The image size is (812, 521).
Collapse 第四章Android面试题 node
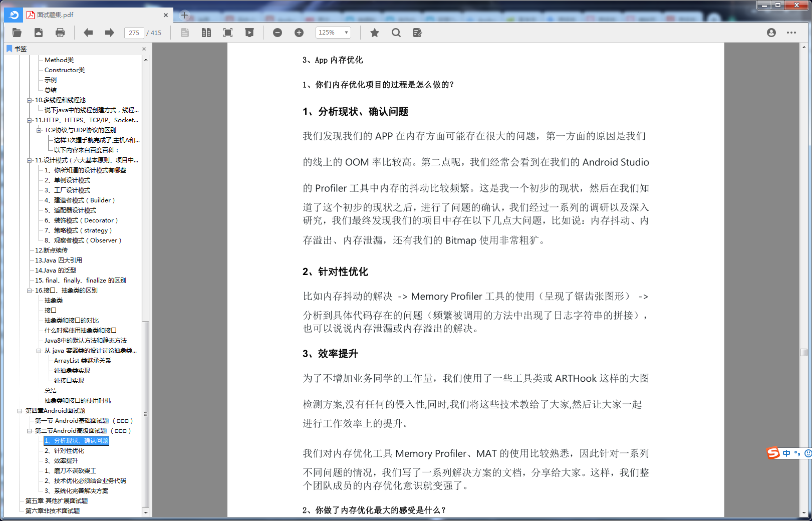coord(20,411)
